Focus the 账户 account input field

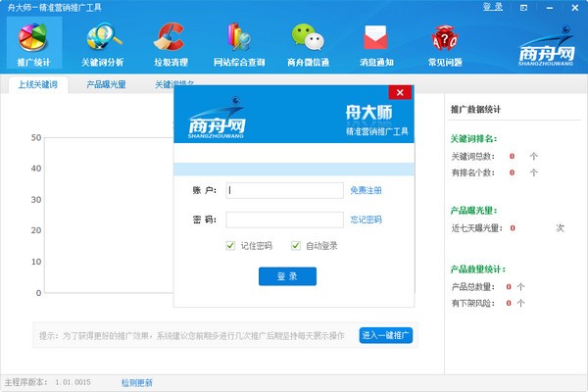pos(284,190)
